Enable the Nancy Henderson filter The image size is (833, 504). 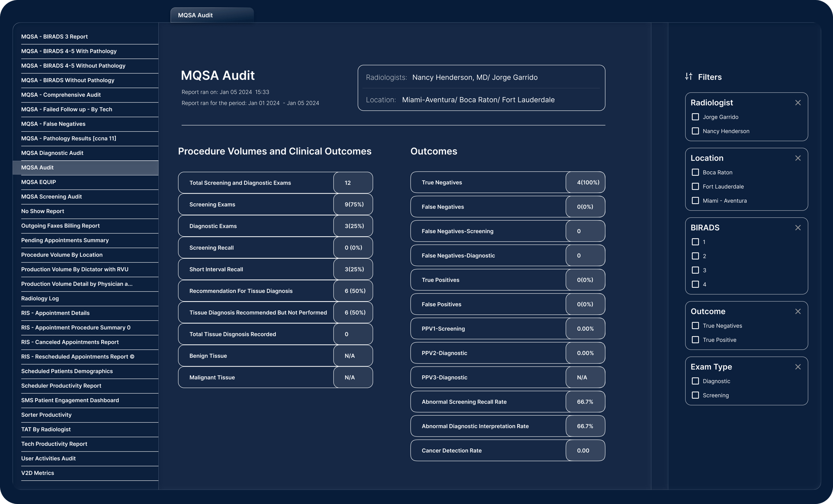tap(696, 131)
